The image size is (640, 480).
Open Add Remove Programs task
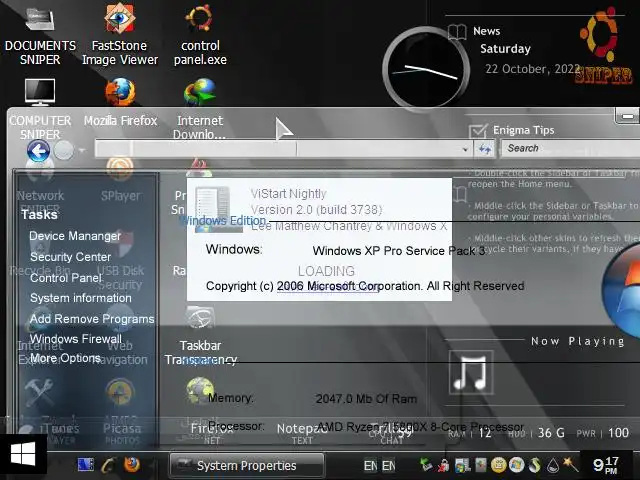pos(92,319)
